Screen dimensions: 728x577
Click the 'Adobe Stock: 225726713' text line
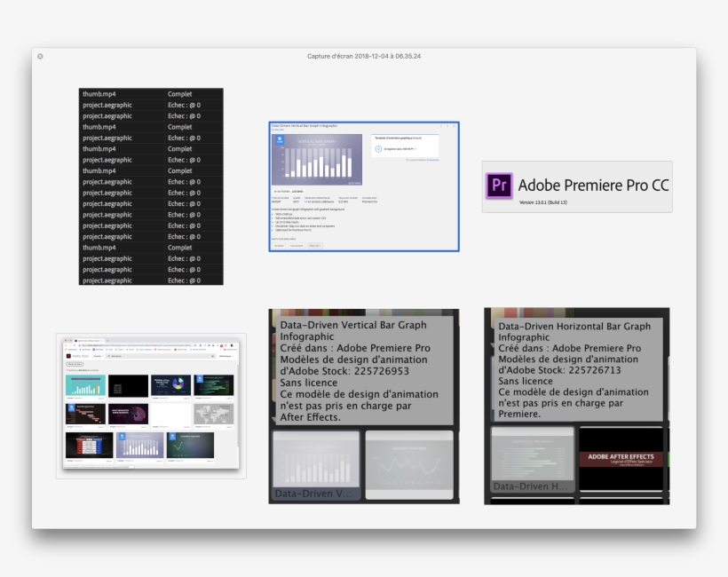tap(559, 370)
